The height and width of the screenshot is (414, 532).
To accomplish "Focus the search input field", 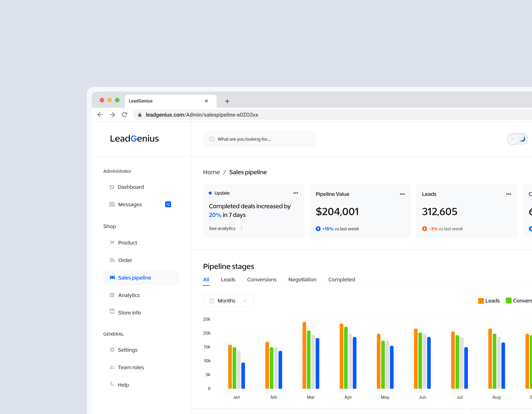I will coord(260,139).
